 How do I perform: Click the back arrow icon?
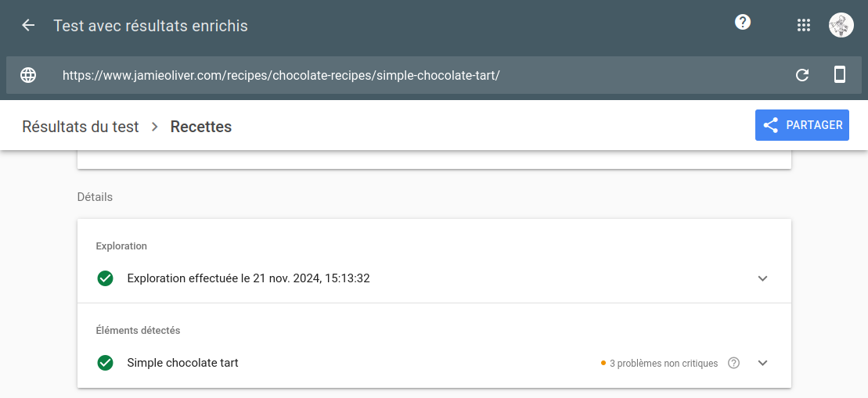click(27, 26)
